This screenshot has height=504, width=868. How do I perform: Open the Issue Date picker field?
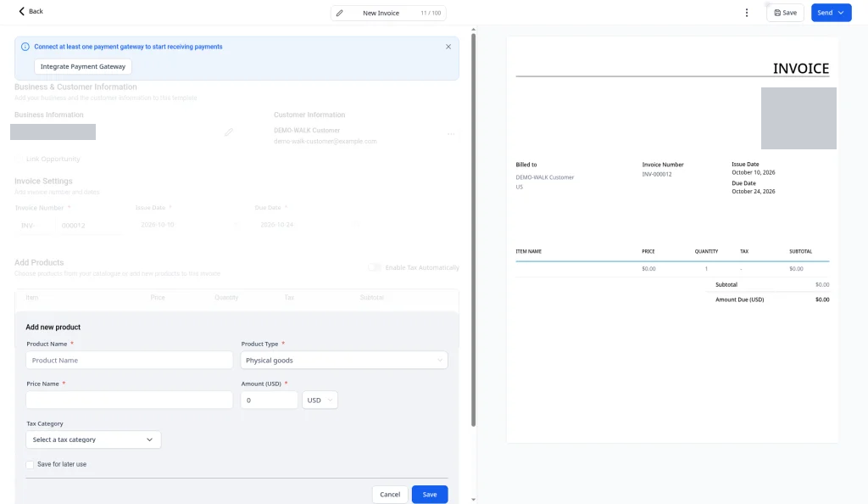coord(188,225)
